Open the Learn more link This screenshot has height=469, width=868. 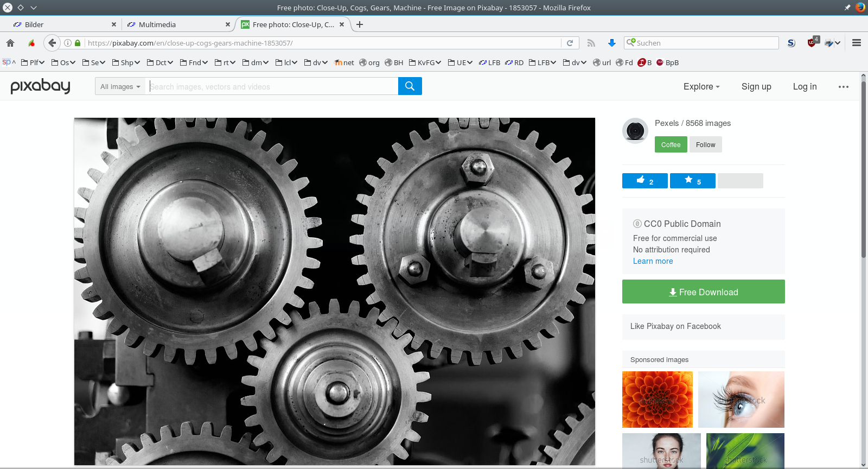tap(653, 261)
